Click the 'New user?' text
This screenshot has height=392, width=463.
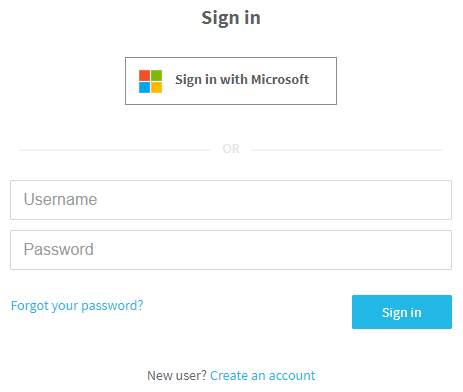(177, 376)
